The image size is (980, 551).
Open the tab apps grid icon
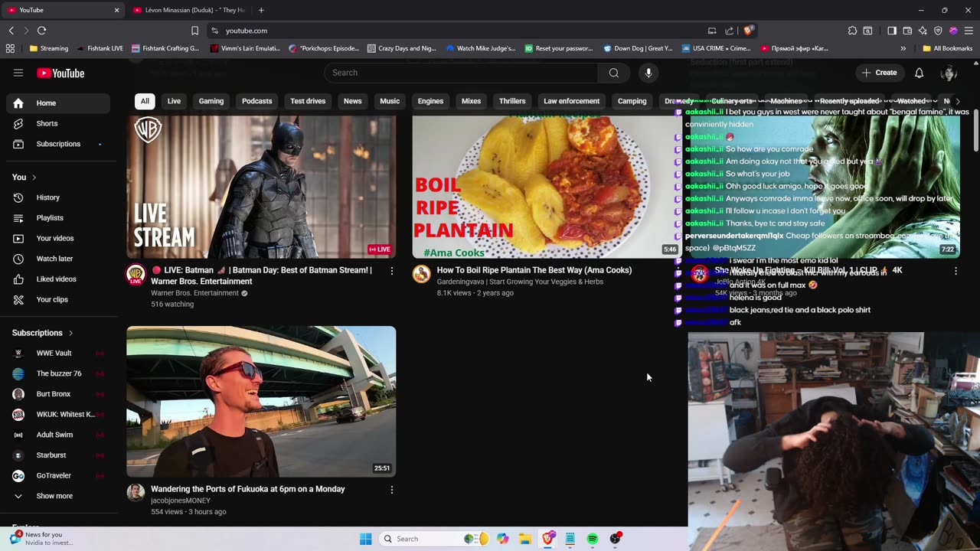(10, 48)
